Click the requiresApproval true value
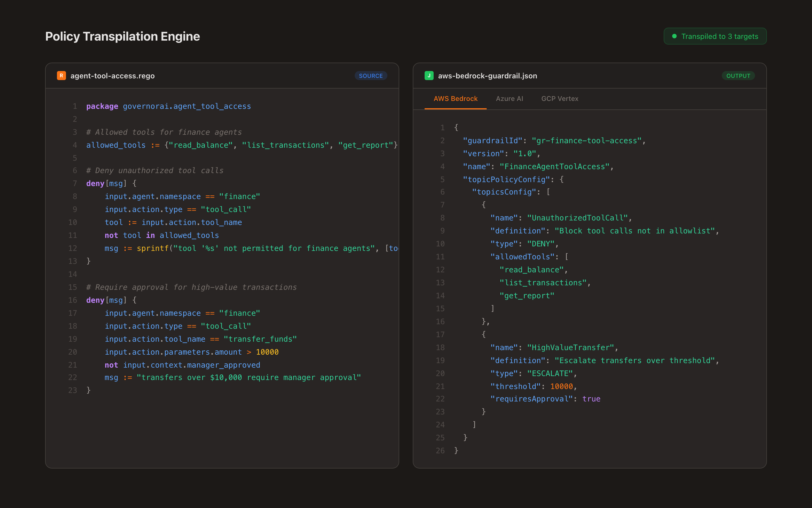The height and width of the screenshot is (508, 812). pyautogui.click(x=592, y=399)
